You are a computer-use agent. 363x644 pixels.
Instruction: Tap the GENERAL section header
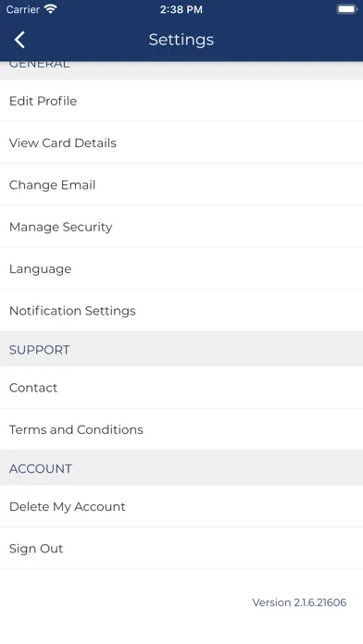(x=181, y=69)
